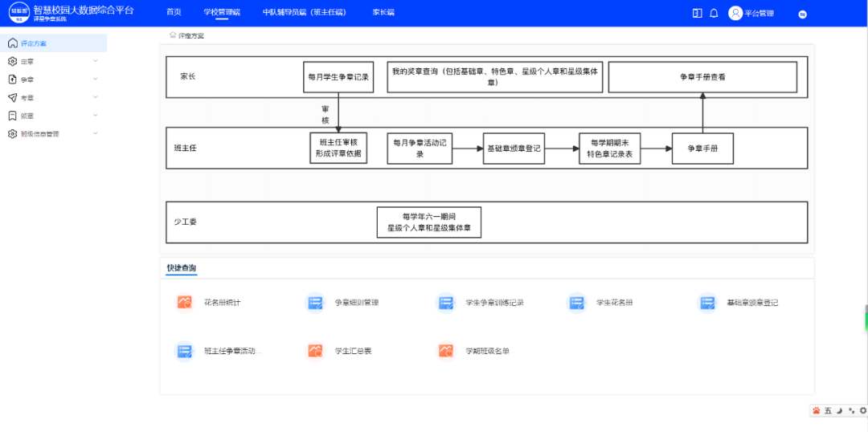Select 评定方案 in the left sidebar
Viewport: 868px width, 432px height.
coord(34,43)
